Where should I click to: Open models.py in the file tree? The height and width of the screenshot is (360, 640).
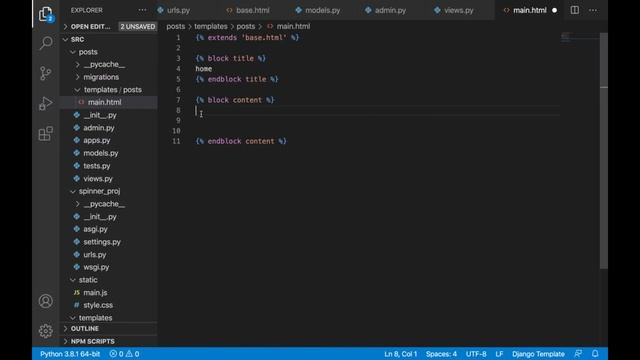(101, 153)
